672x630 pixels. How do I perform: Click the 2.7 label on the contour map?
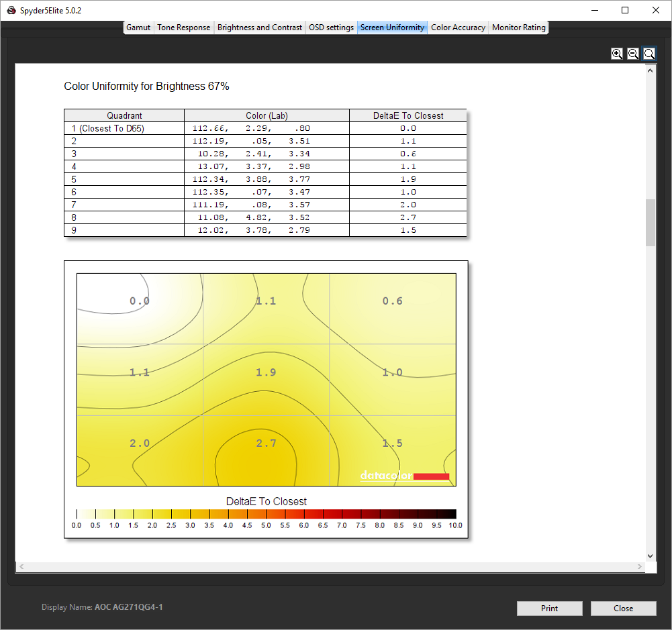tap(266, 443)
